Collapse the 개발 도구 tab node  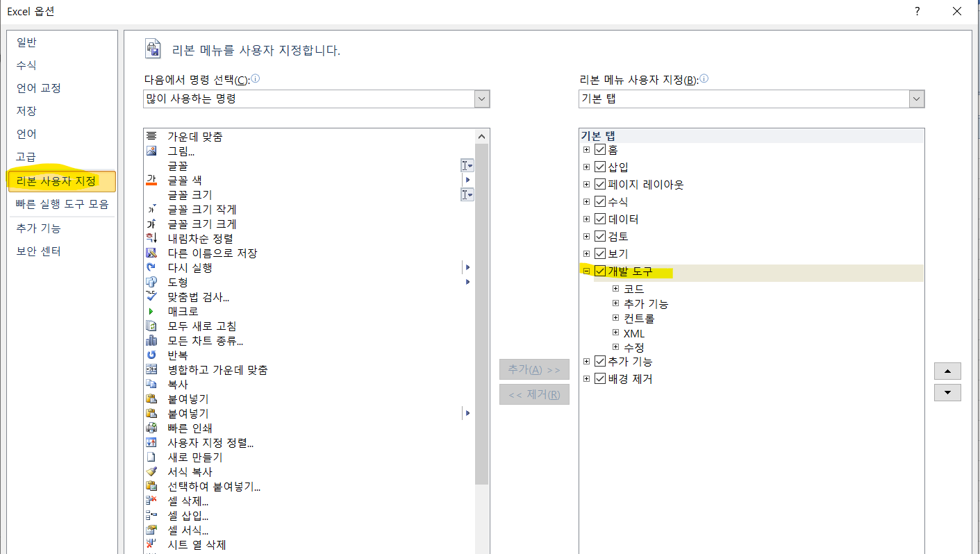[x=587, y=271]
